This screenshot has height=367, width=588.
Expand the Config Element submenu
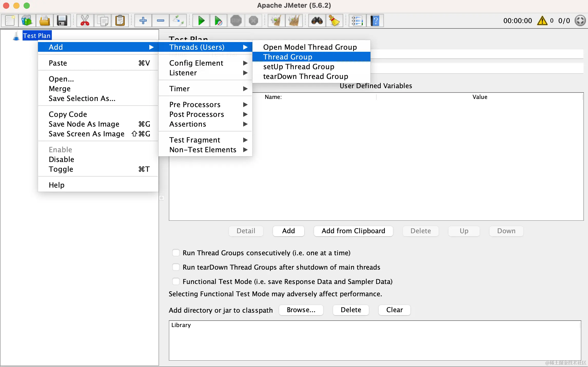tap(205, 63)
